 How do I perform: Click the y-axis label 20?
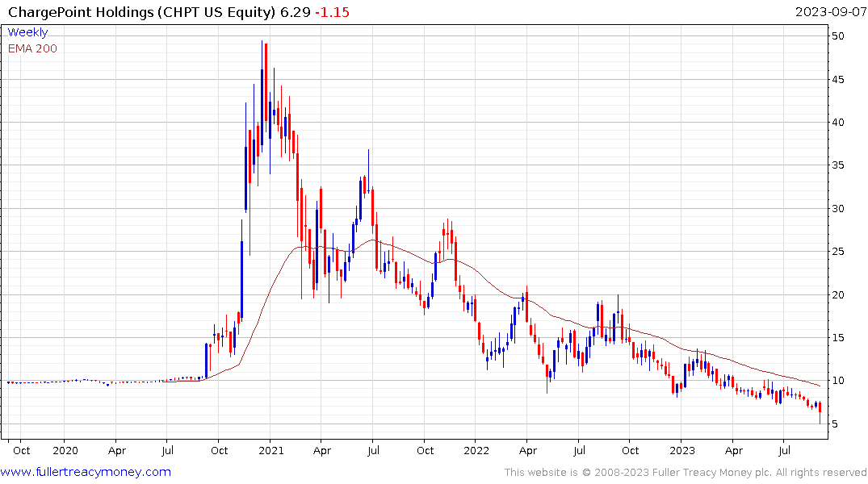click(x=838, y=294)
